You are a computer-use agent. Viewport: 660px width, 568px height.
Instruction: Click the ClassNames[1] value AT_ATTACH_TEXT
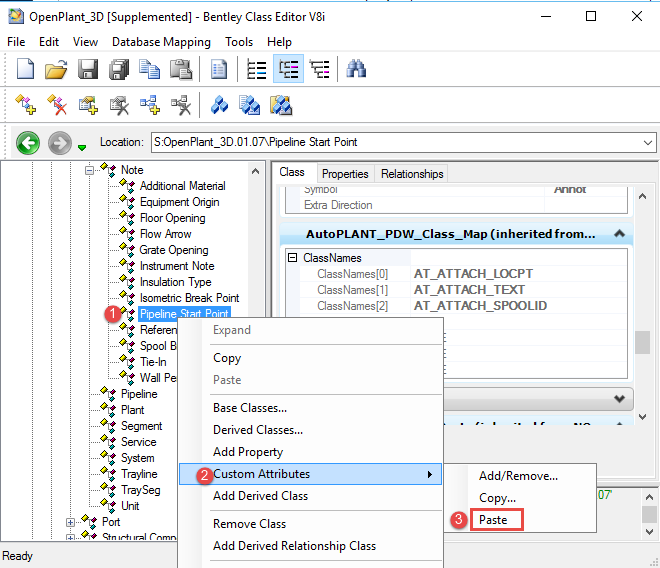click(469, 290)
